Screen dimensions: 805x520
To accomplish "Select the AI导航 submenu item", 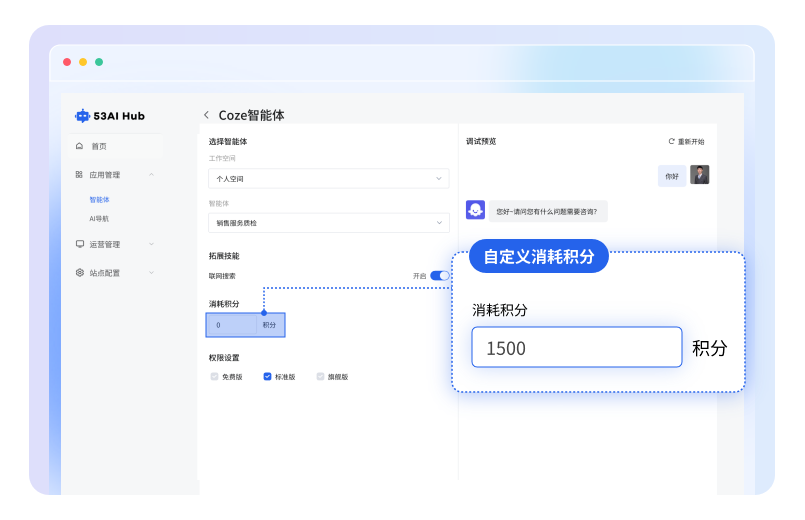I will point(99,219).
